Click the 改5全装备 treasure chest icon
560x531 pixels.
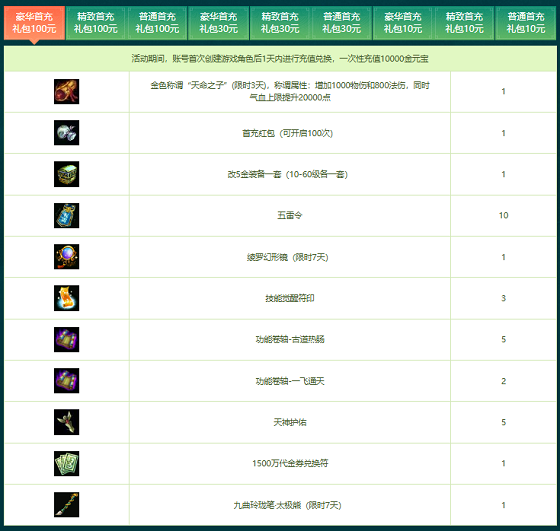click(66, 174)
